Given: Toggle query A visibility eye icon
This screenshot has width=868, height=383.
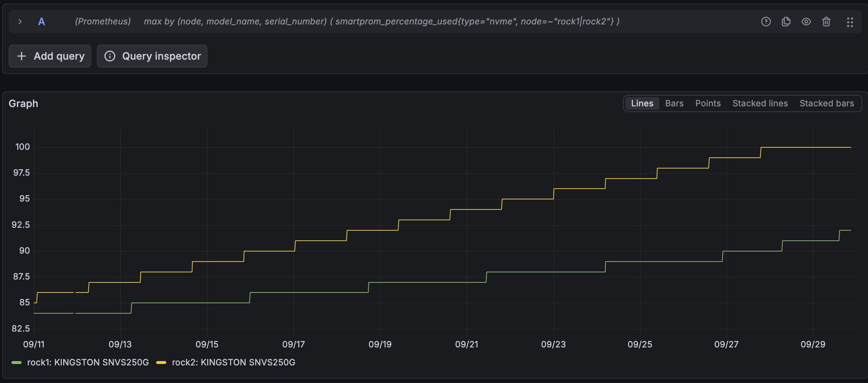Looking at the screenshot, I should pyautogui.click(x=806, y=22).
